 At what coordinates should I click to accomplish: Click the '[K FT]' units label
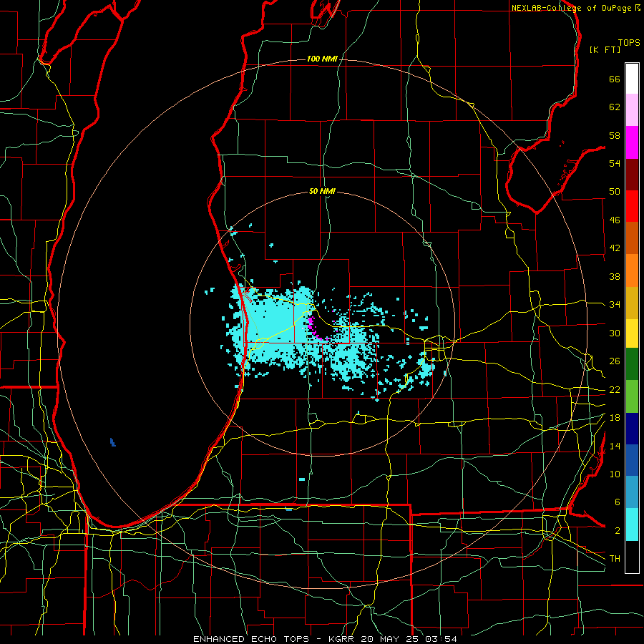[x=605, y=49]
